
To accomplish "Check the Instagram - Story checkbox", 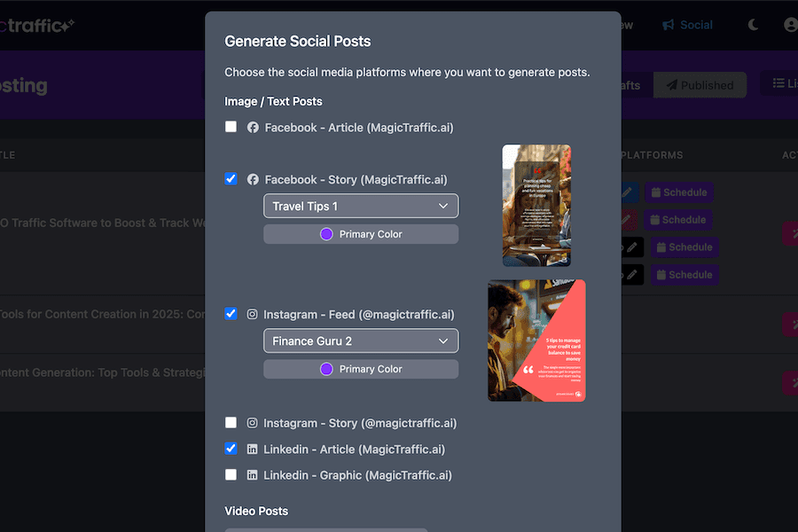I will pos(231,423).
